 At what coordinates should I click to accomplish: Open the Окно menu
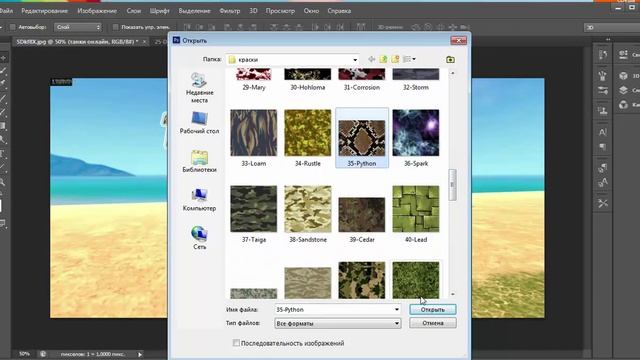[x=311, y=11]
